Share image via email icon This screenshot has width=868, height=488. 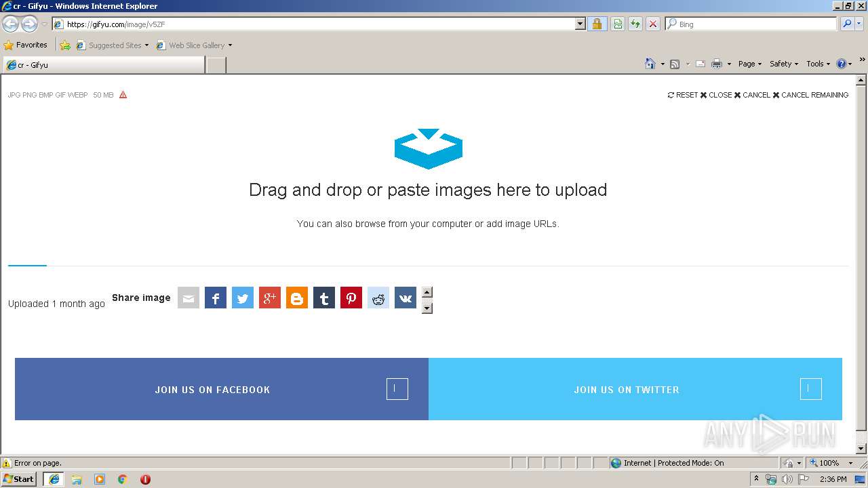189,298
